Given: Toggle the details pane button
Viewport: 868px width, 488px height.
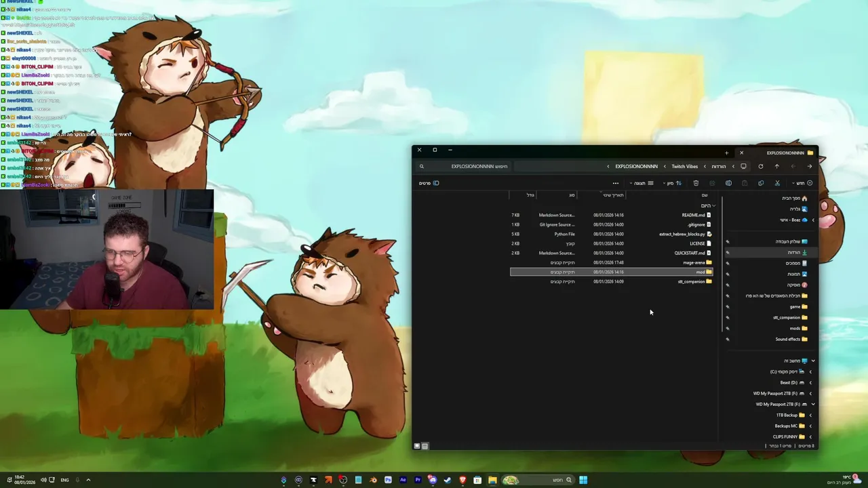Looking at the screenshot, I should coord(429,183).
